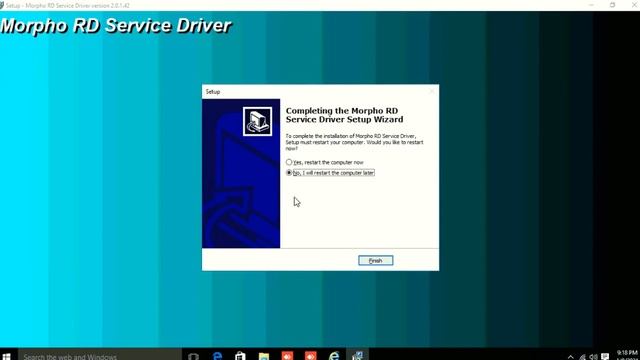
Task: Open the Windows Store taskbar icon
Action: (x=240, y=356)
